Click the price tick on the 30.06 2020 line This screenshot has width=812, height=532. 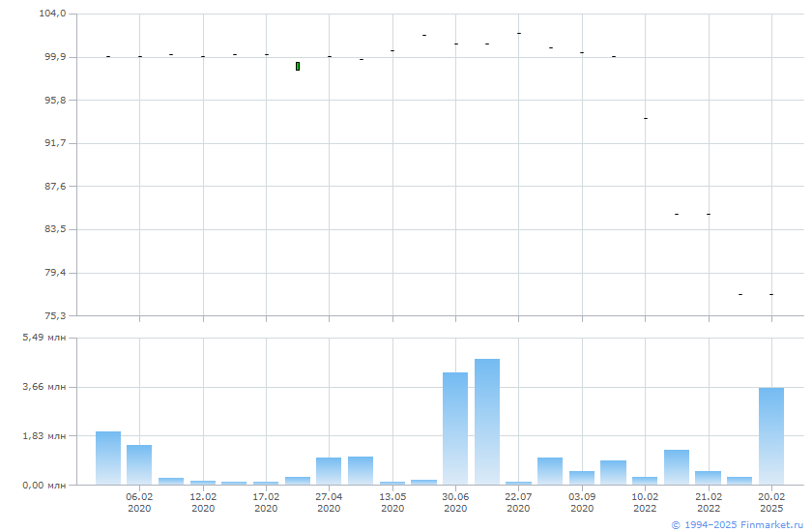[456, 44]
